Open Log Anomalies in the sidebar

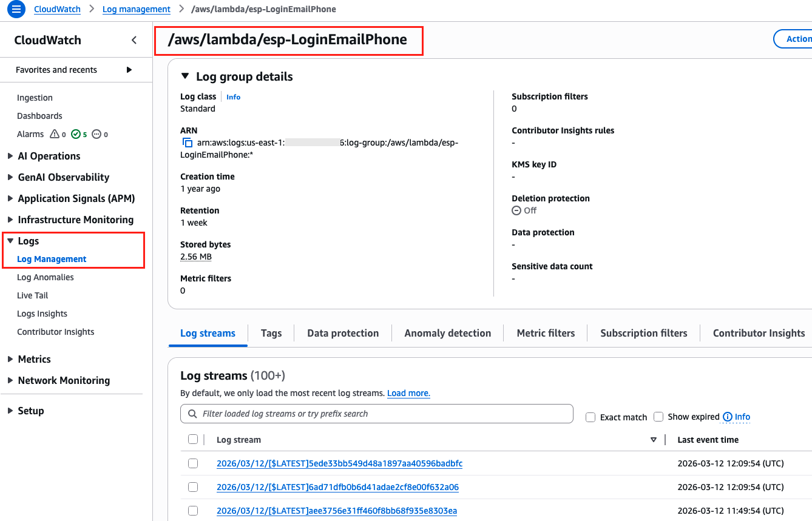pos(46,277)
